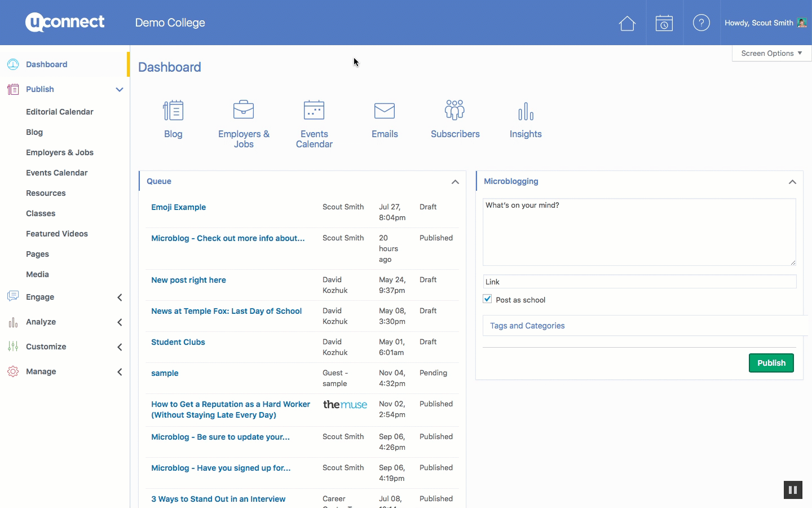Open the Subscribers people icon
812x508 pixels.
point(454,111)
